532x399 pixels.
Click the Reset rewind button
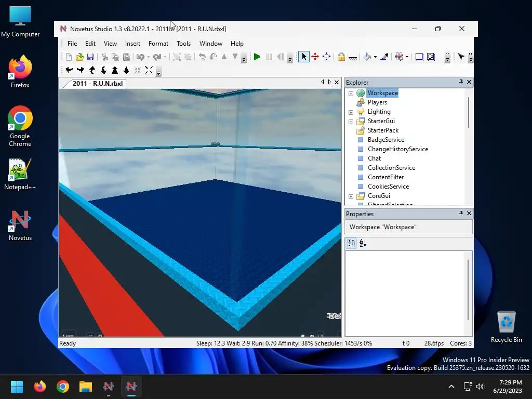[x=280, y=57]
